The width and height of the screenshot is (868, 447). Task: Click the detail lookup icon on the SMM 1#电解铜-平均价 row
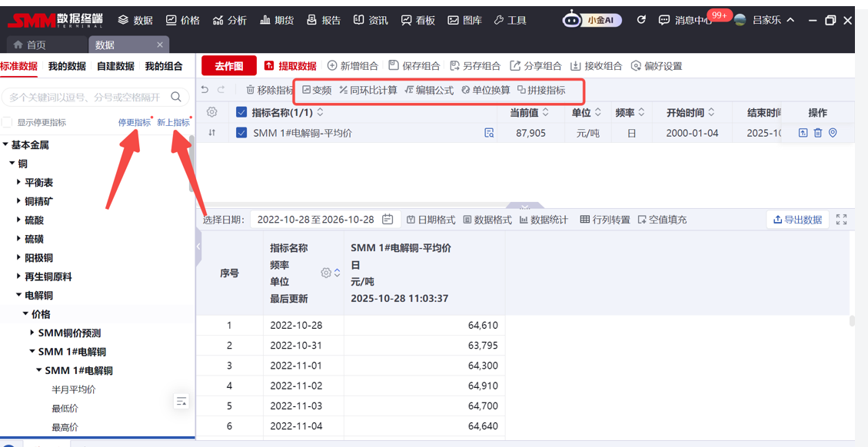489,133
